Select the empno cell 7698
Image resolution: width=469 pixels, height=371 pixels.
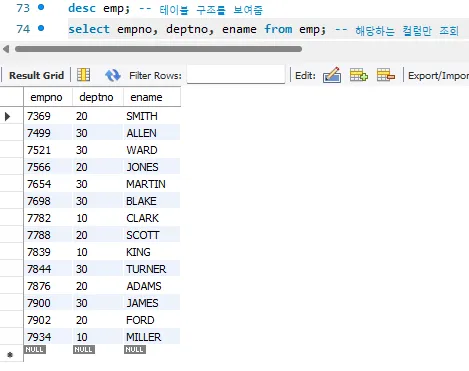pos(48,201)
